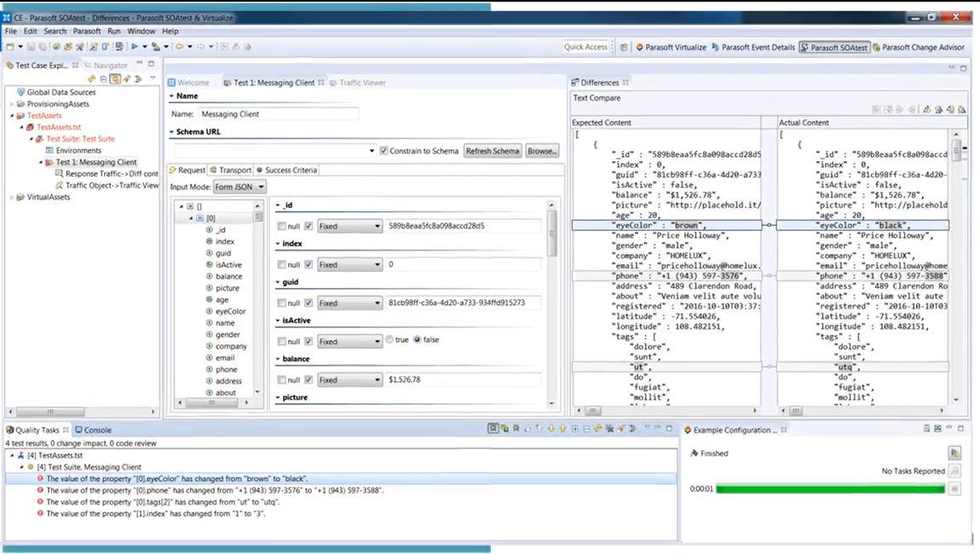Open the File menu
The height and width of the screenshot is (554, 980).
pyautogui.click(x=11, y=31)
